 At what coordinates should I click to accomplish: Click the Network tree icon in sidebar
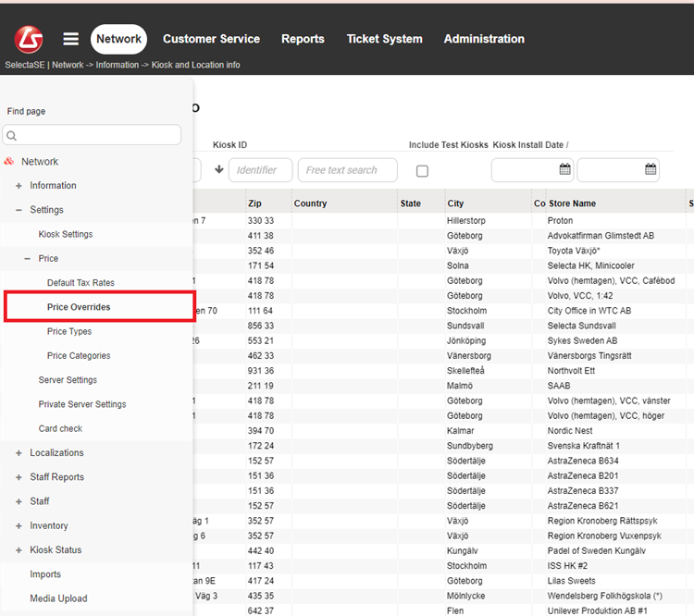pos(10,162)
